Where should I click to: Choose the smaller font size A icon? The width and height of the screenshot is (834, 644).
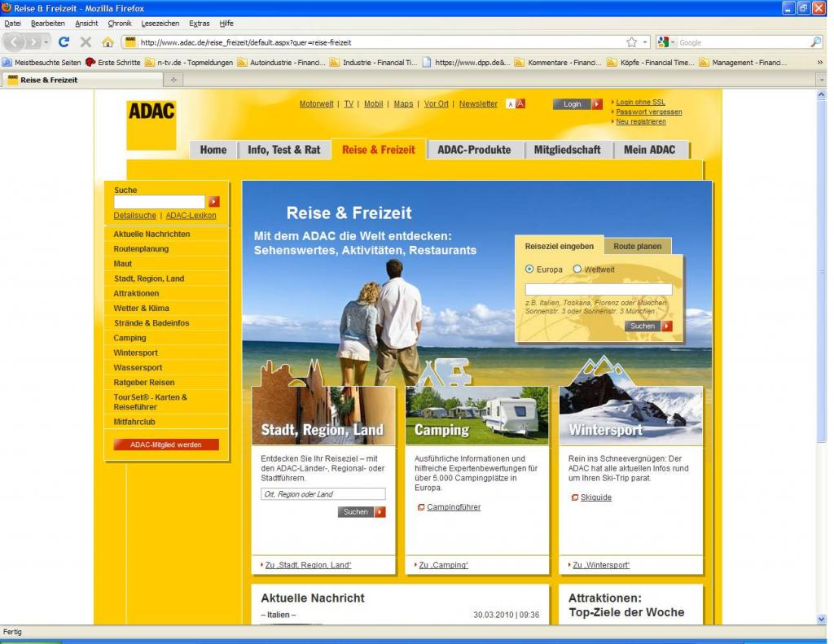(x=510, y=104)
